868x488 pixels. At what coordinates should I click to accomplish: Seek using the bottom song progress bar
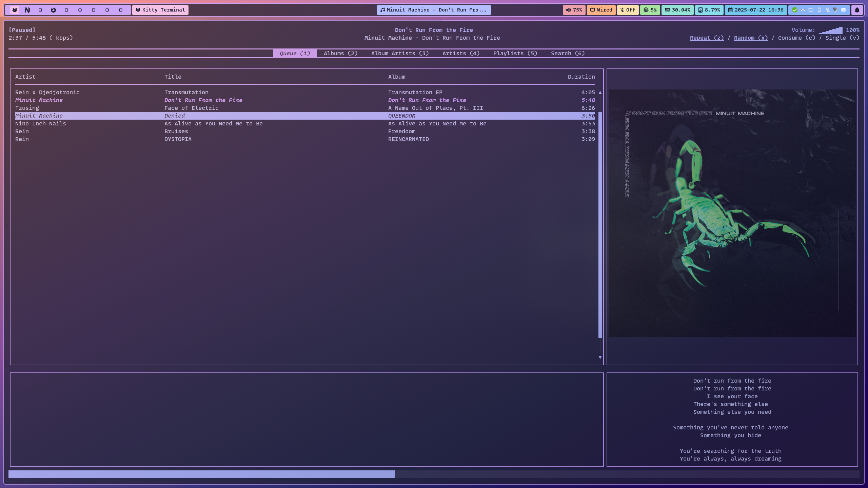point(434,474)
